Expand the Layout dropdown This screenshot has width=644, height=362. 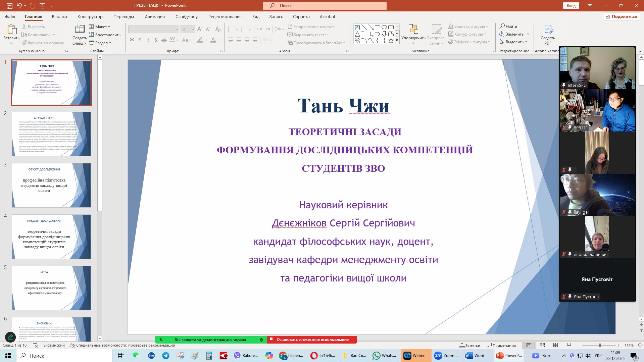coord(100,27)
